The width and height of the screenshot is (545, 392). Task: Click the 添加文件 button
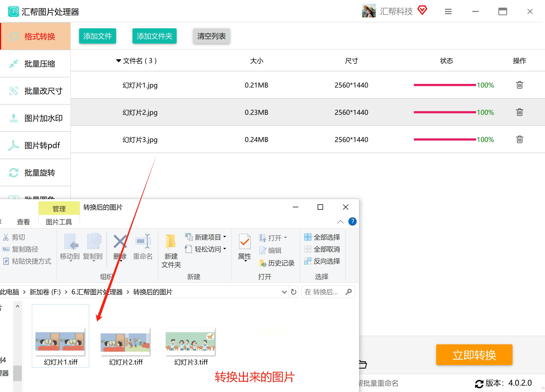coord(98,36)
